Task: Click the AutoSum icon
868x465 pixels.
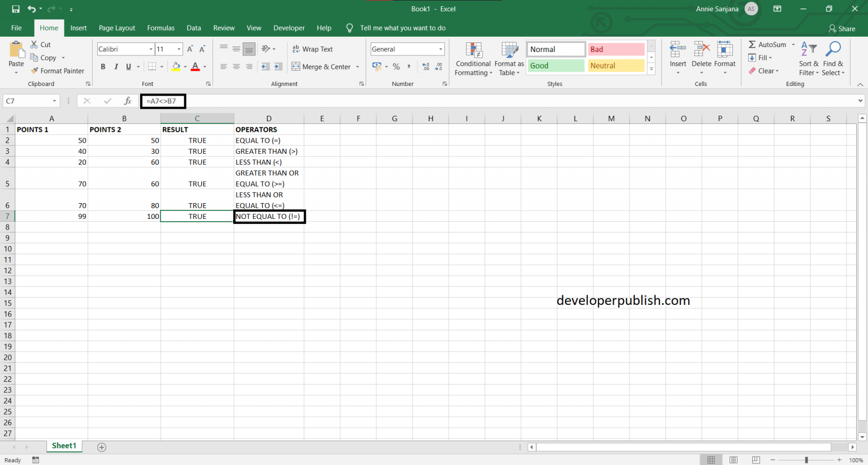Action: (x=753, y=44)
